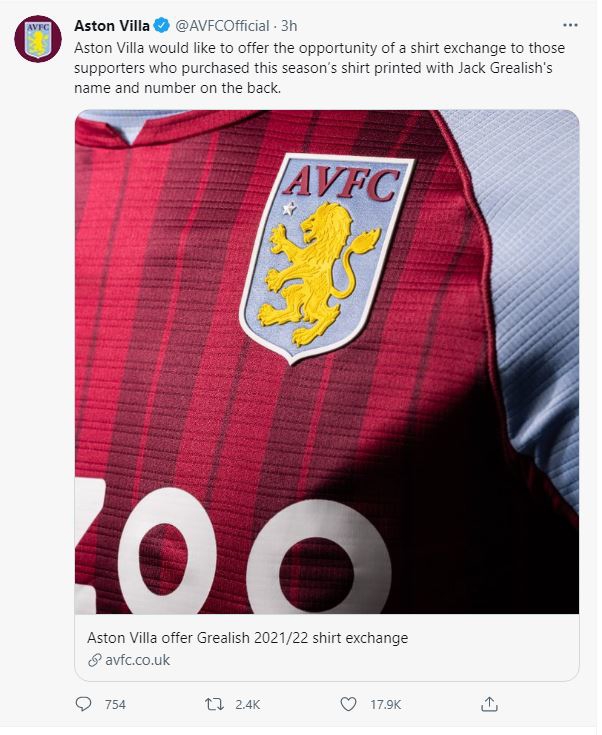
Task: Open the avfc.co.uk domain link
Action: tap(137, 660)
